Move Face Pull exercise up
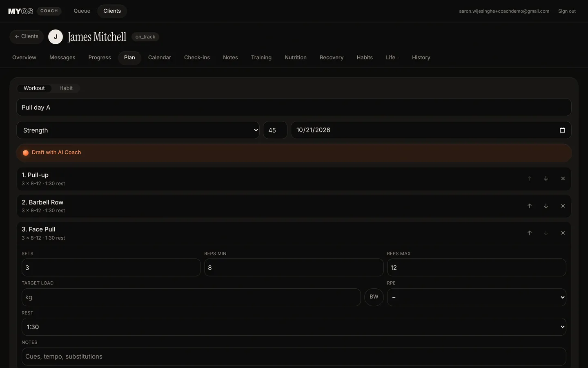This screenshot has width=588, height=368. (x=530, y=233)
